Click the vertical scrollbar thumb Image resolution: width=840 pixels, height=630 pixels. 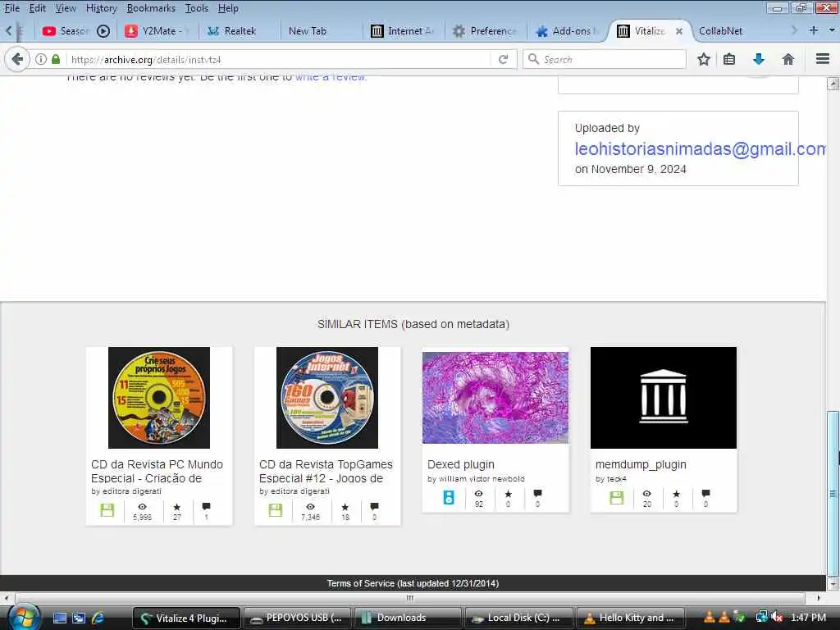833,493
